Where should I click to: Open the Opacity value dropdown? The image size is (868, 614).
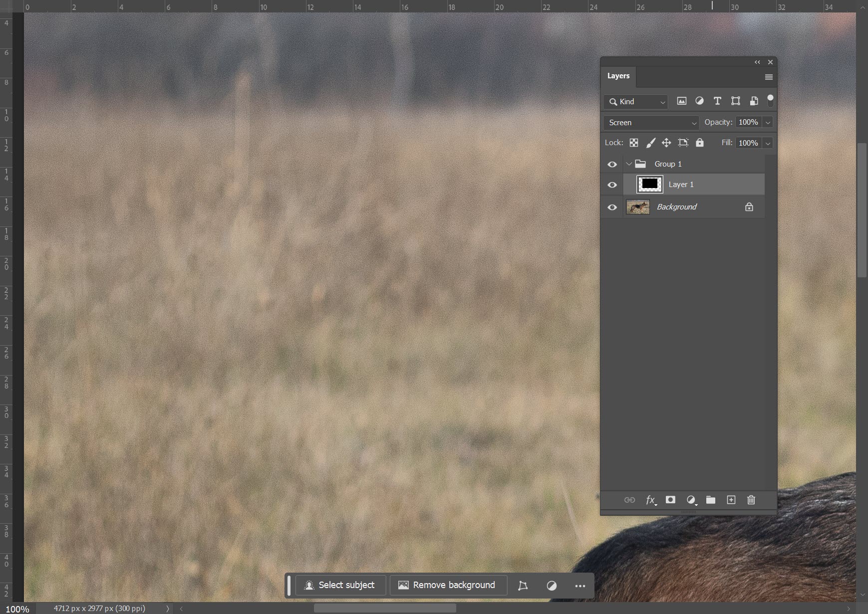(767, 122)
